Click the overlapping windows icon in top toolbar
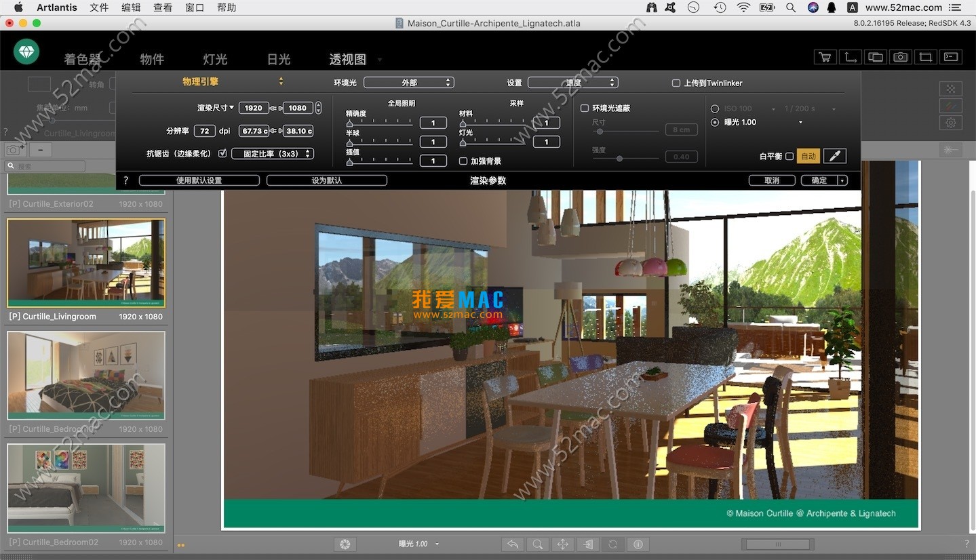Viewport: 976px width, 560px height. coord(875,57)
